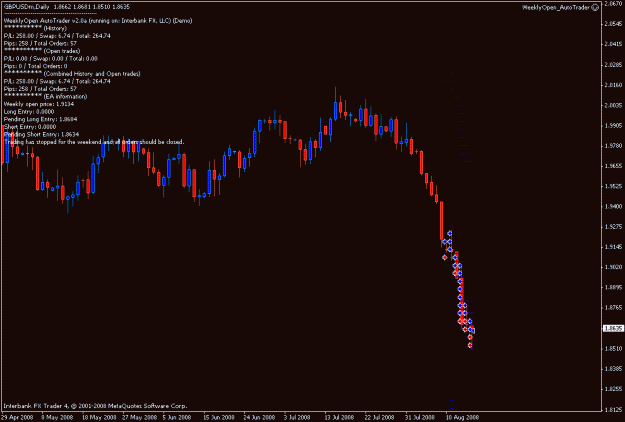625x422 pixels.
Task: Click the 13 Jul 2008 date label
Action: pyautogui.click(x=339, y=418)
